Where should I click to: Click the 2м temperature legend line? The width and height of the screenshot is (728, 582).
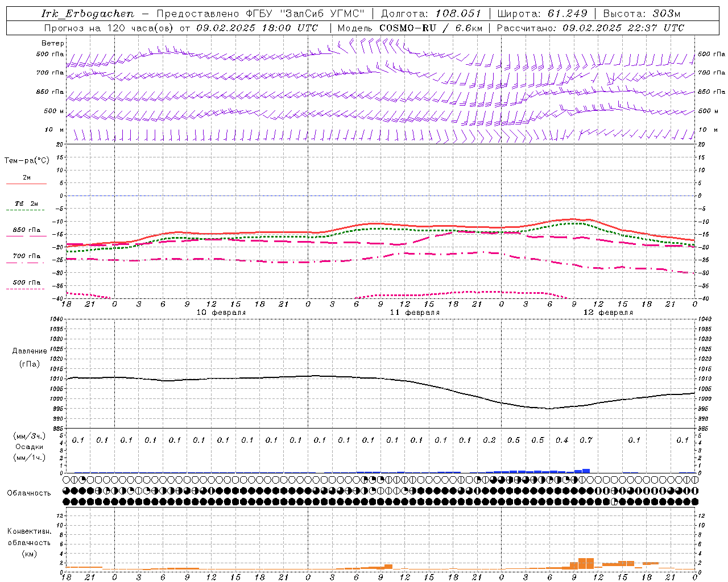[x=26, y=184]
